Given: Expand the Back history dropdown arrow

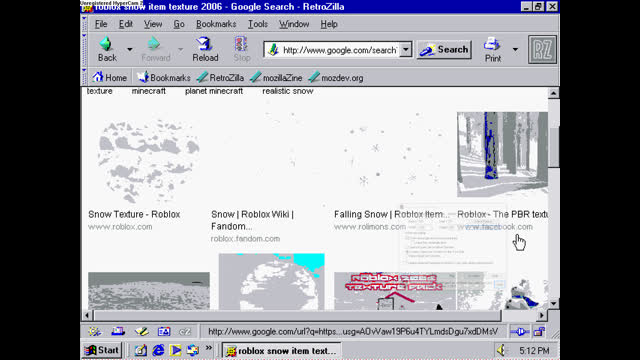Looking at the screenshot, I should point(130,49).
